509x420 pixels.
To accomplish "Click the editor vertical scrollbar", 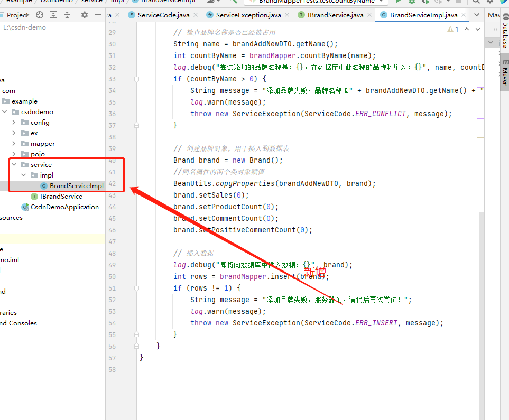I will point(482,315).
